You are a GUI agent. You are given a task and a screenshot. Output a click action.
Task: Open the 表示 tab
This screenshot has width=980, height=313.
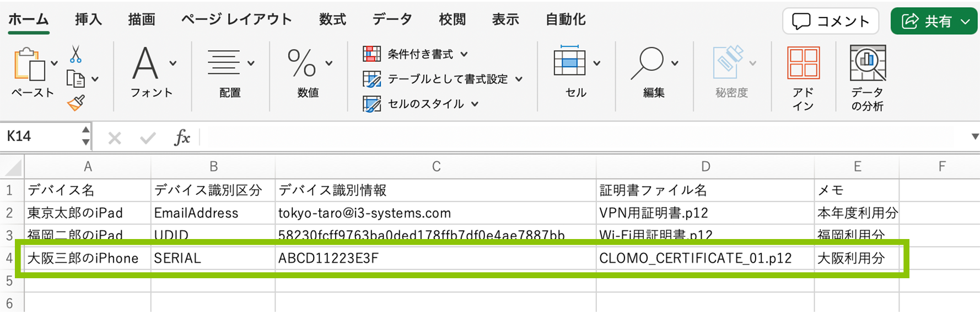click(x=505, y=20)
